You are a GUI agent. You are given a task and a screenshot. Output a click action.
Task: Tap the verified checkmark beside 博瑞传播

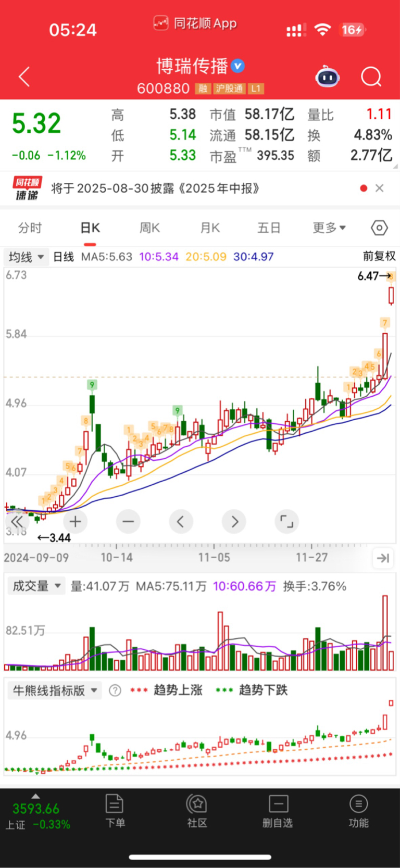coord(238,66)
